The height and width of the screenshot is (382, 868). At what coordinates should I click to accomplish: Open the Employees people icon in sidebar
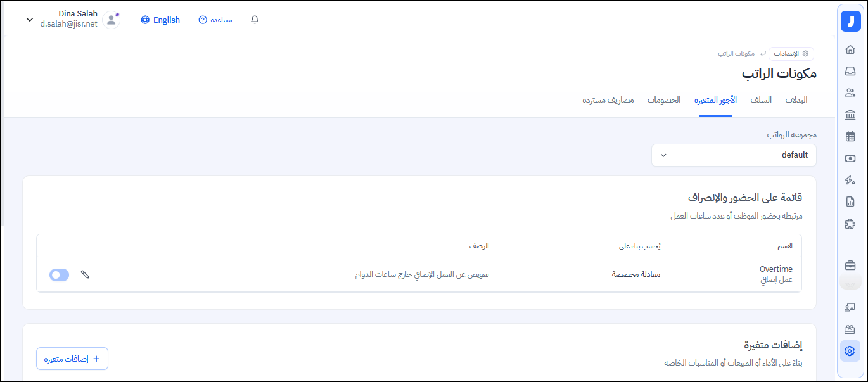tap(850, 92)
